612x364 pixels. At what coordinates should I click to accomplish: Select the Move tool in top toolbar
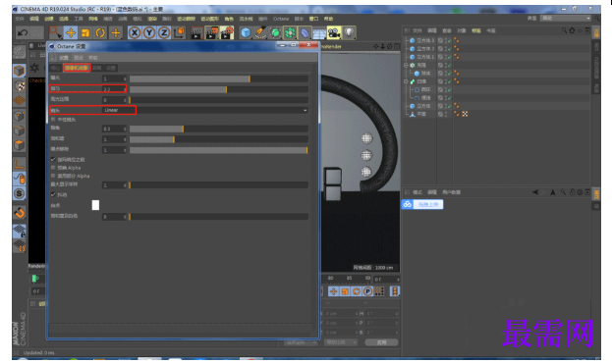pos(71,32)
